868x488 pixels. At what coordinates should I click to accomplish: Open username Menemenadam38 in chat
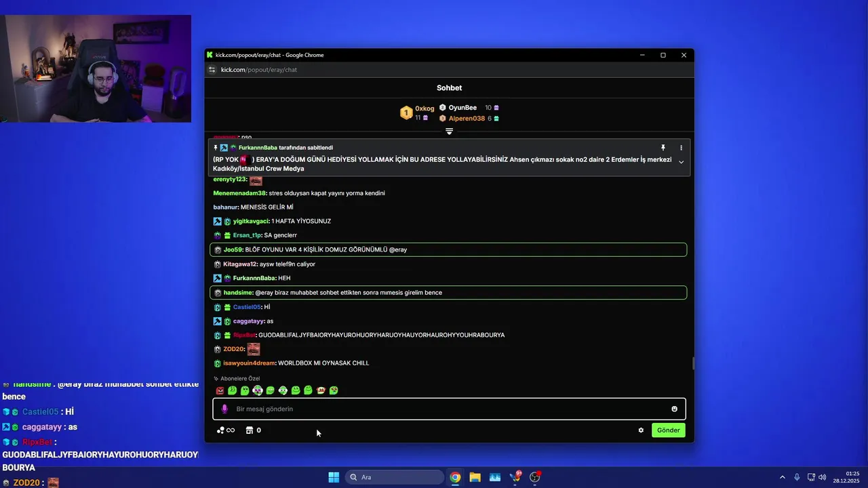[x=240, y=193]
